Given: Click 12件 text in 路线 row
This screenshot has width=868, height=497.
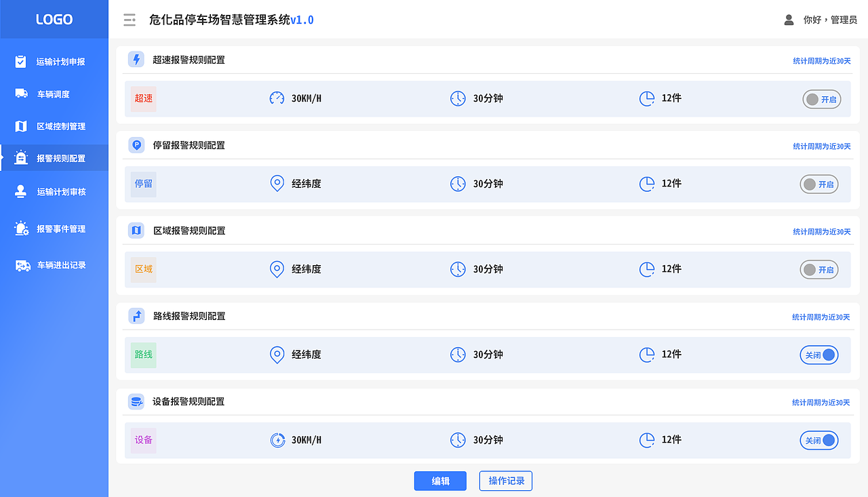Looking at the screenshot, I should pos(671,355).
